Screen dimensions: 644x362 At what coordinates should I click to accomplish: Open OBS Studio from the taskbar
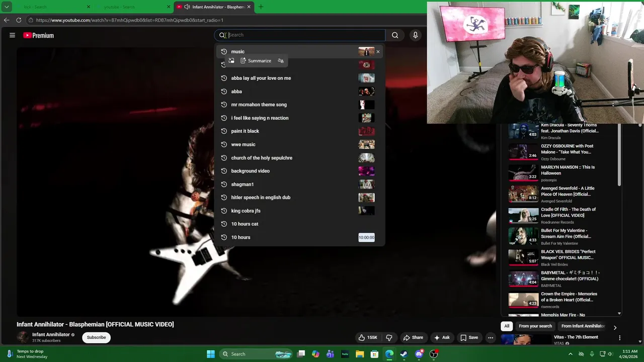(434, 354)
